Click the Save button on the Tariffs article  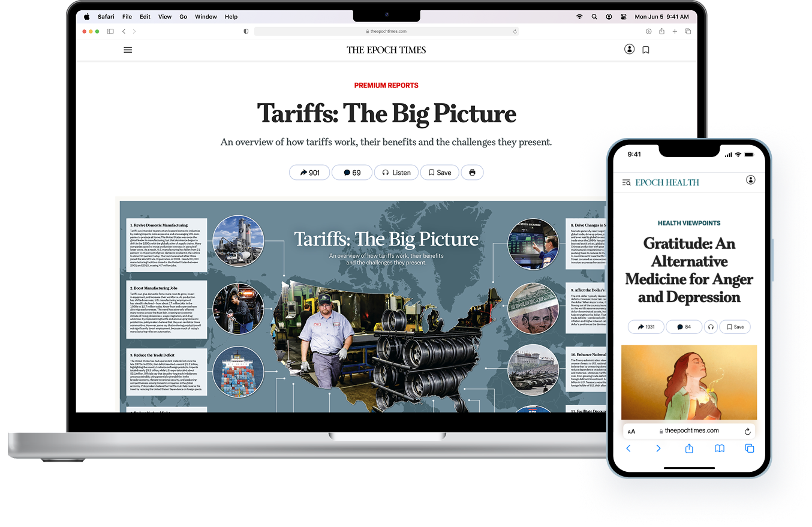tap(440, 173)
